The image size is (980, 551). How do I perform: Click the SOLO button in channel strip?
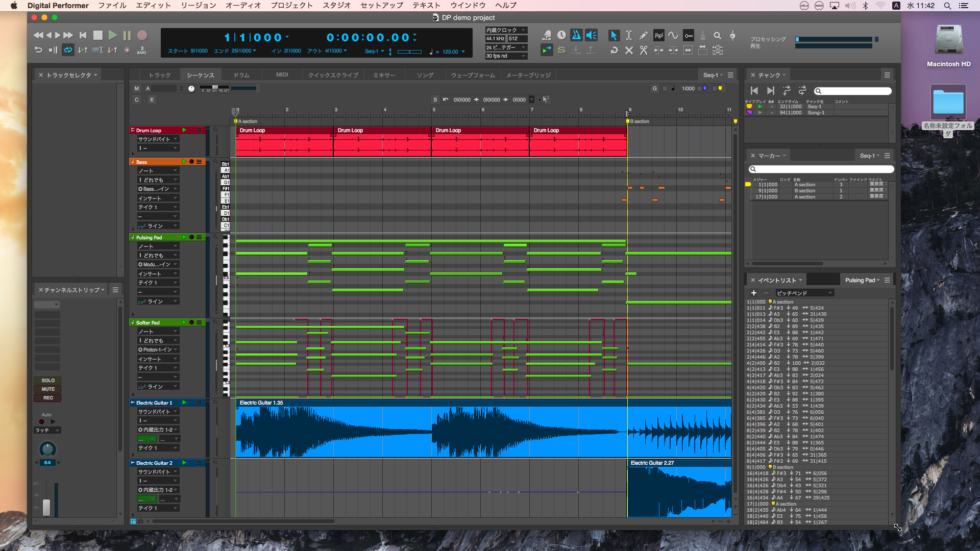pyautogui.click(x=47, y=381)
